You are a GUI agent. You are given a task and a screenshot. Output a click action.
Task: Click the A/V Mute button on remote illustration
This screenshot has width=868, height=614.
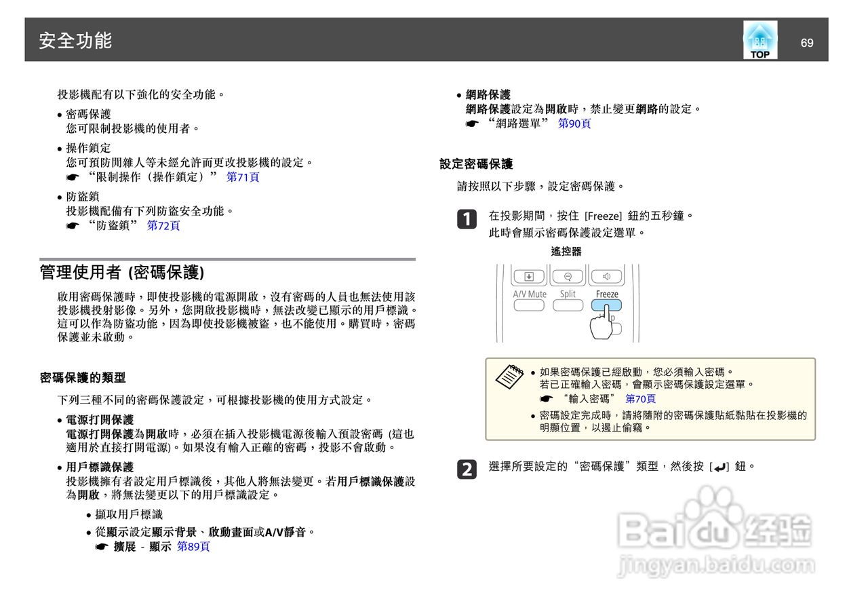[x=529, y=305]
